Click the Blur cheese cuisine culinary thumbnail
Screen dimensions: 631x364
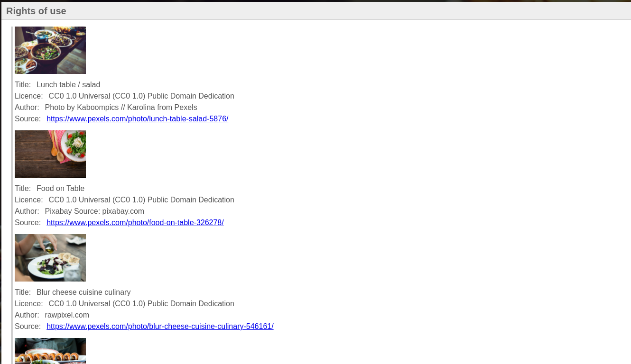tap(50, 258)
